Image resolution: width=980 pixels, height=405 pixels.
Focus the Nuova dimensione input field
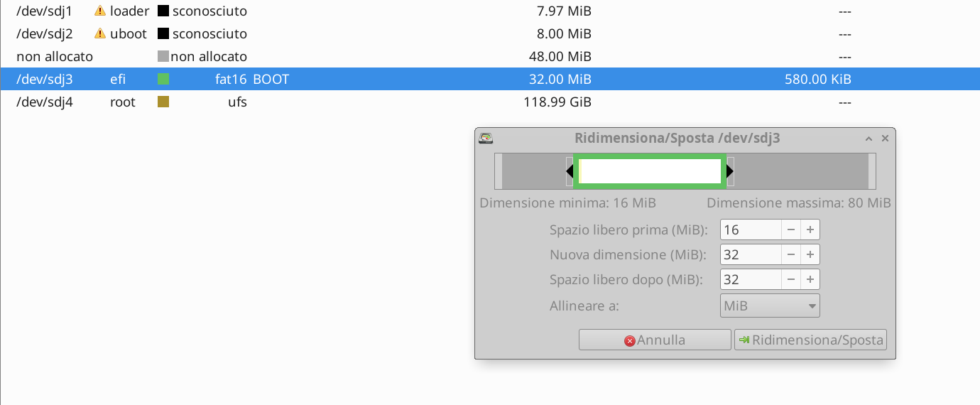751,255
